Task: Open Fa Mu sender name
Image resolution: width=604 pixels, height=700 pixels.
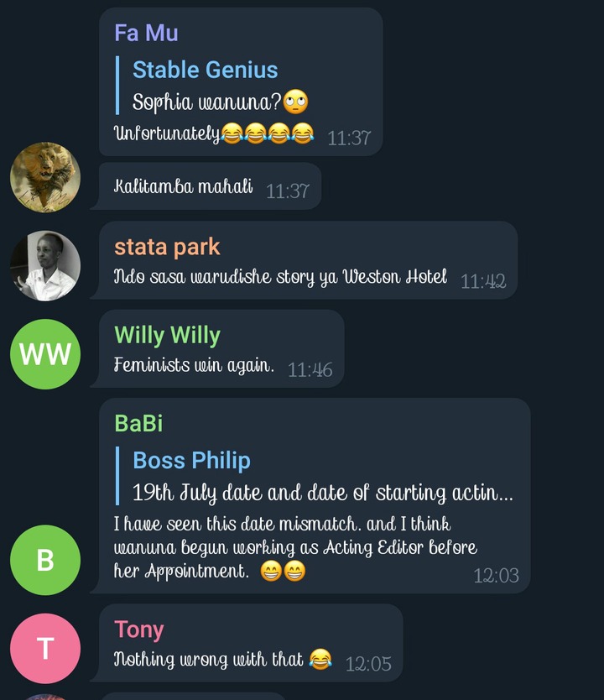Action: click(x=146, y=33)
